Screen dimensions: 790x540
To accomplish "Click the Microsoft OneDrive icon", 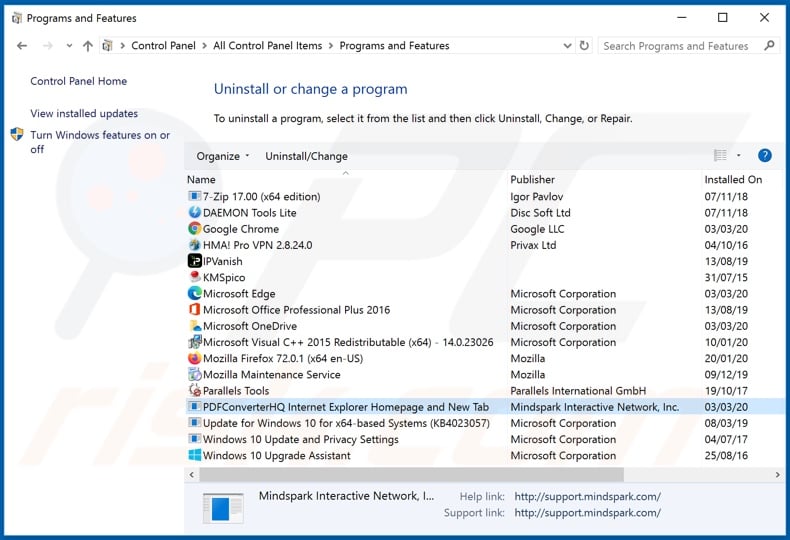I will click(x=195, y=326).
